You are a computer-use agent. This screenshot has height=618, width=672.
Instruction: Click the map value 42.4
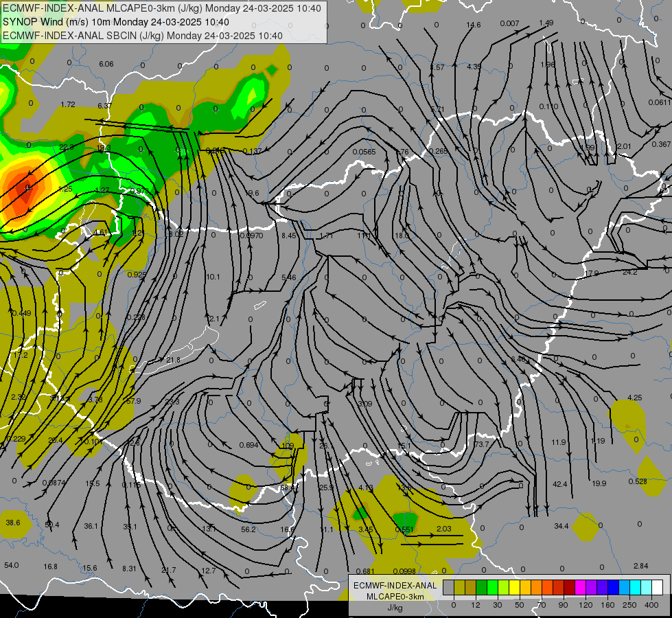tap(559, 484)
